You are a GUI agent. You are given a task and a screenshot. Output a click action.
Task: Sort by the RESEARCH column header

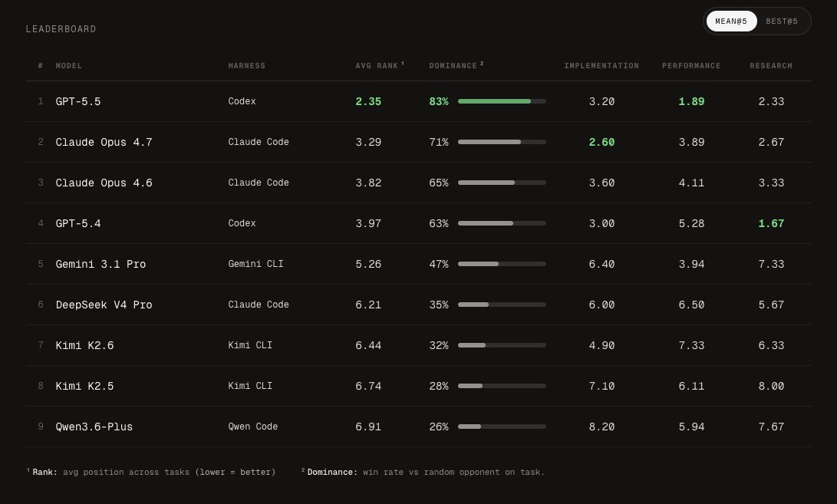click(x=771, y=66)
